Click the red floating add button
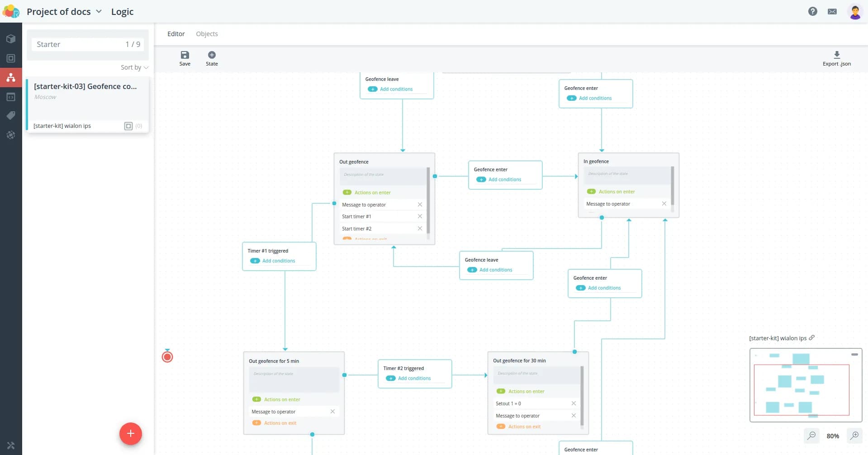The image size is (868, 455). tap(131, 434)
